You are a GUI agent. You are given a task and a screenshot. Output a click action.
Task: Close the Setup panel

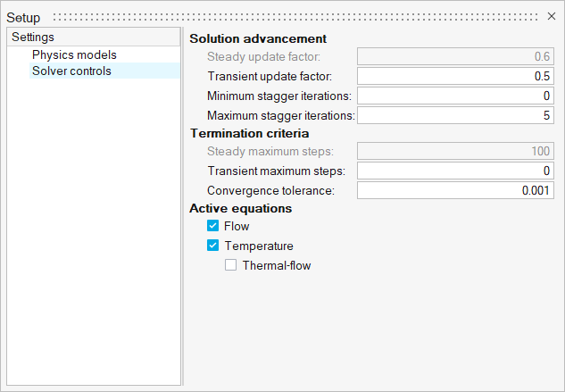(x=551, y=16)
